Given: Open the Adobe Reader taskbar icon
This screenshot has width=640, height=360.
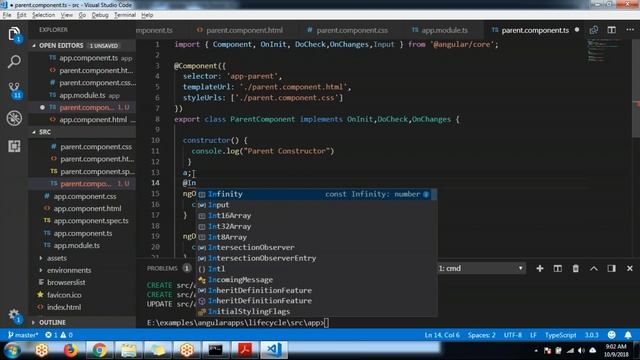Looking at the screenshot, I should [x=244, y=350].
